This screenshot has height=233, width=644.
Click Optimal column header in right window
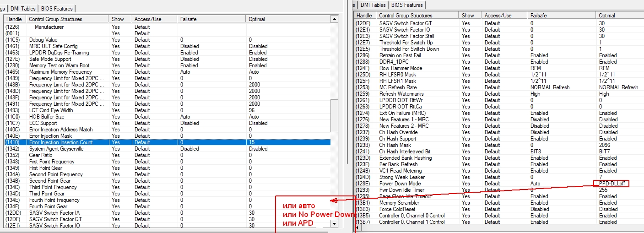(620, 16)
